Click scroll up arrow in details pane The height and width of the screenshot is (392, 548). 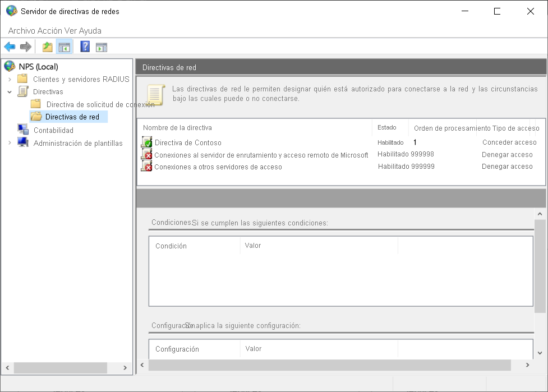540,214
